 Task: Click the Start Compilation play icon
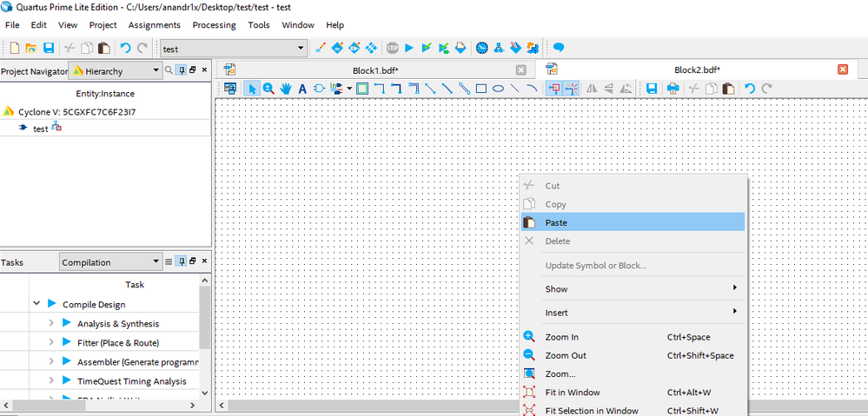tap(408, 49)
